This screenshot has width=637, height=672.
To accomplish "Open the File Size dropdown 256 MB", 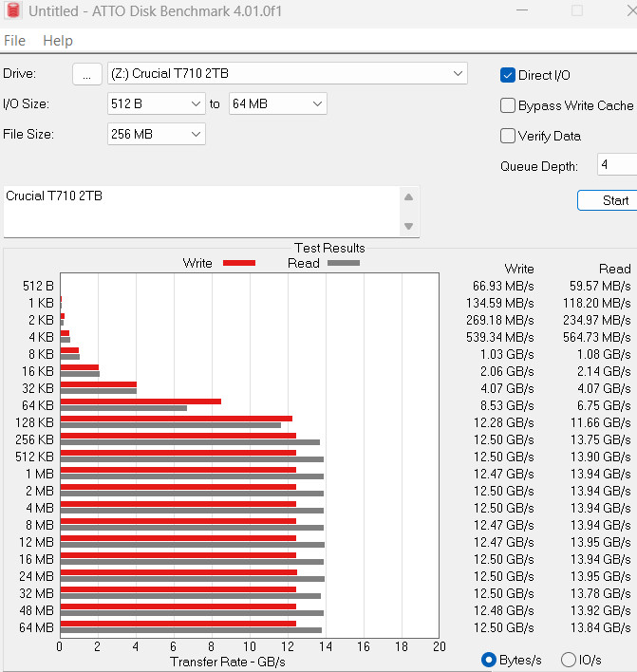I will coord(157,134).
